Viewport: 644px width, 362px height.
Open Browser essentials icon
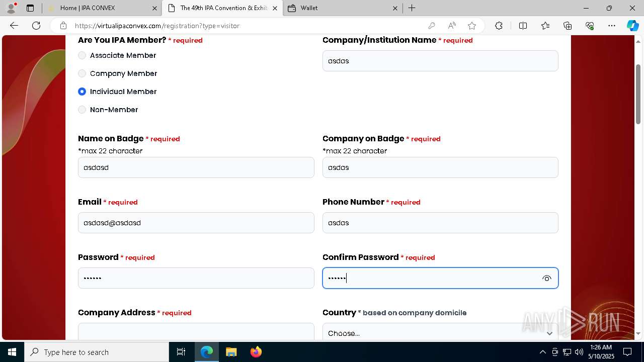click(590, 26)
